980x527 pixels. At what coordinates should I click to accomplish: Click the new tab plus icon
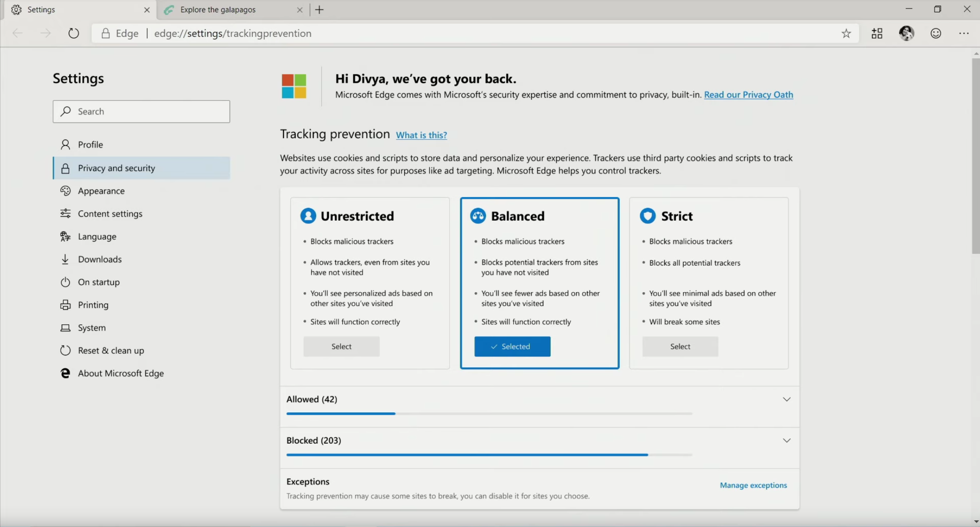tap(320, 10)
